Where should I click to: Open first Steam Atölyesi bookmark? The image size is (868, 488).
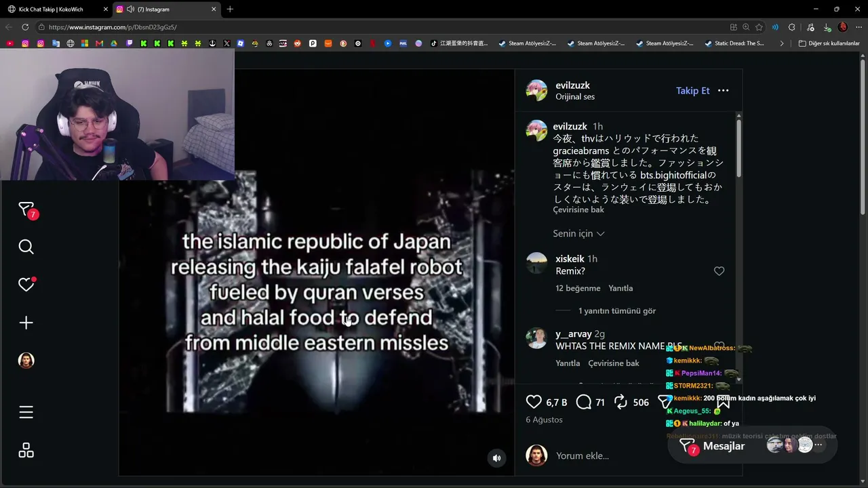527,43
